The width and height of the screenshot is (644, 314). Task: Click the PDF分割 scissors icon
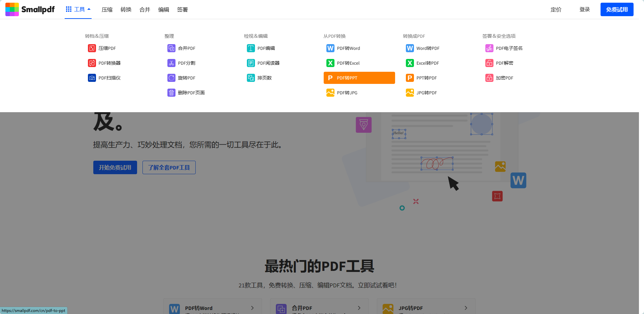click(x=171, y=63)
